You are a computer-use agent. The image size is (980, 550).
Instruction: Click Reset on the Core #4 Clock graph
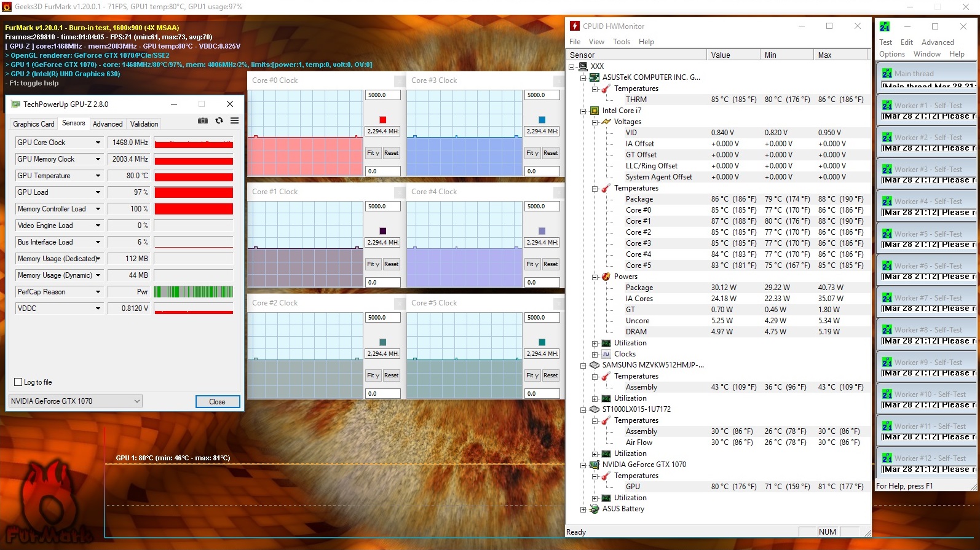pyautogui.click(x=550, y=264)
